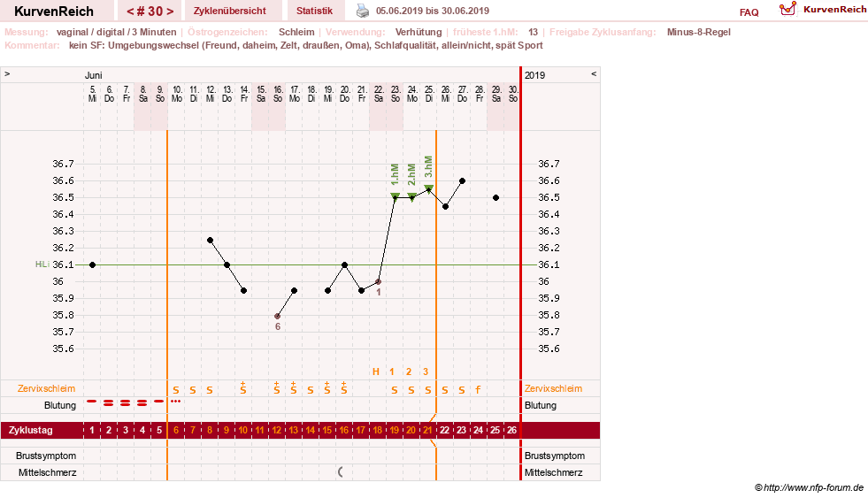Screen dimensions: 868x498
Task: Click the 'Verhütung' usage value
Action: (419, 32)
